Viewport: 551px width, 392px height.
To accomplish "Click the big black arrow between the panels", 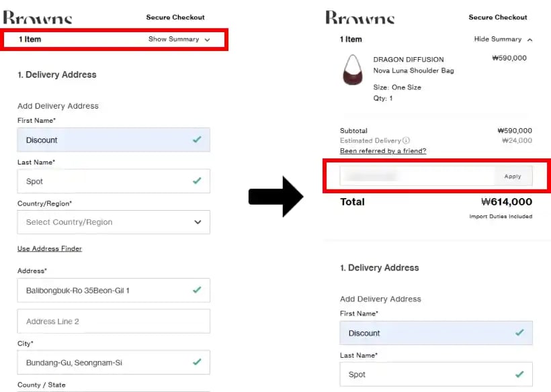I will coord(275,197).
